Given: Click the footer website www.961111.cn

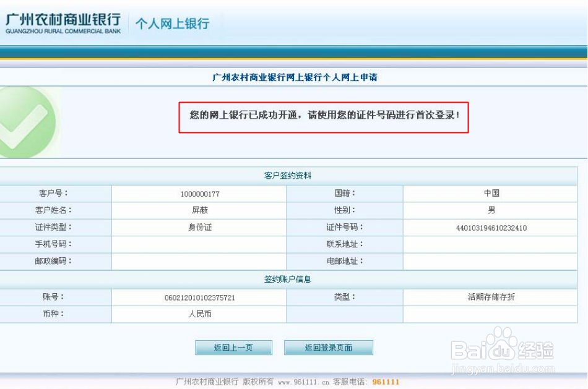Looking at the screenshot, I should (x=303, y=382).
